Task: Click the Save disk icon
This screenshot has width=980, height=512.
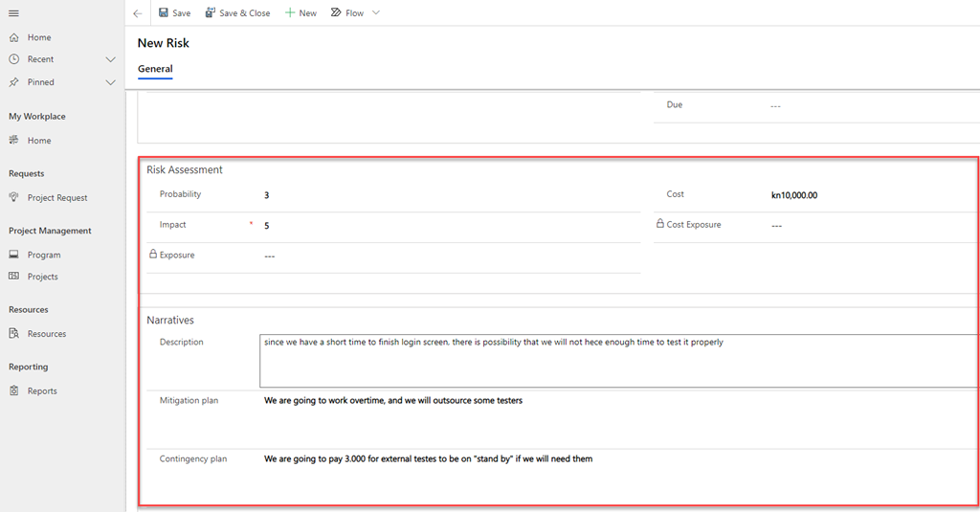Action: pyautogui.click(x=164, y=13)
